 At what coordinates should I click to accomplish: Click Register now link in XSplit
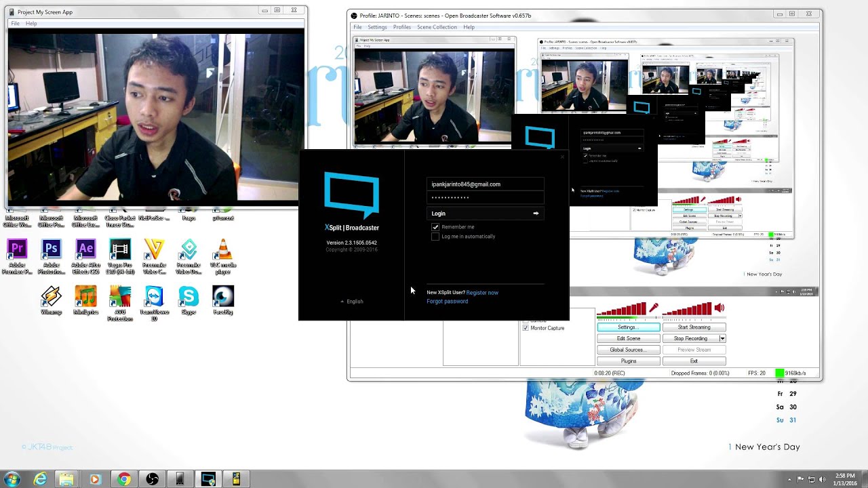[x=482, y=293]
